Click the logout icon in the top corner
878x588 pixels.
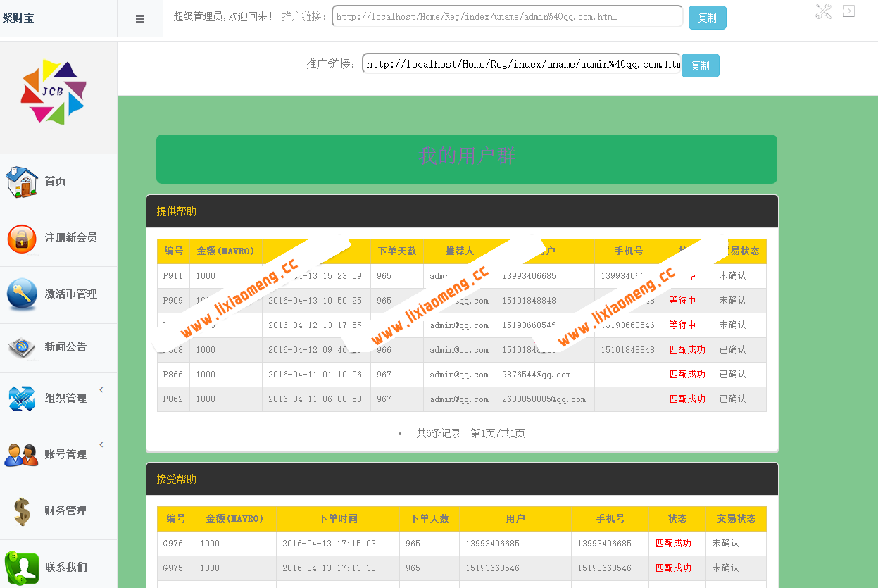[850, 11]
